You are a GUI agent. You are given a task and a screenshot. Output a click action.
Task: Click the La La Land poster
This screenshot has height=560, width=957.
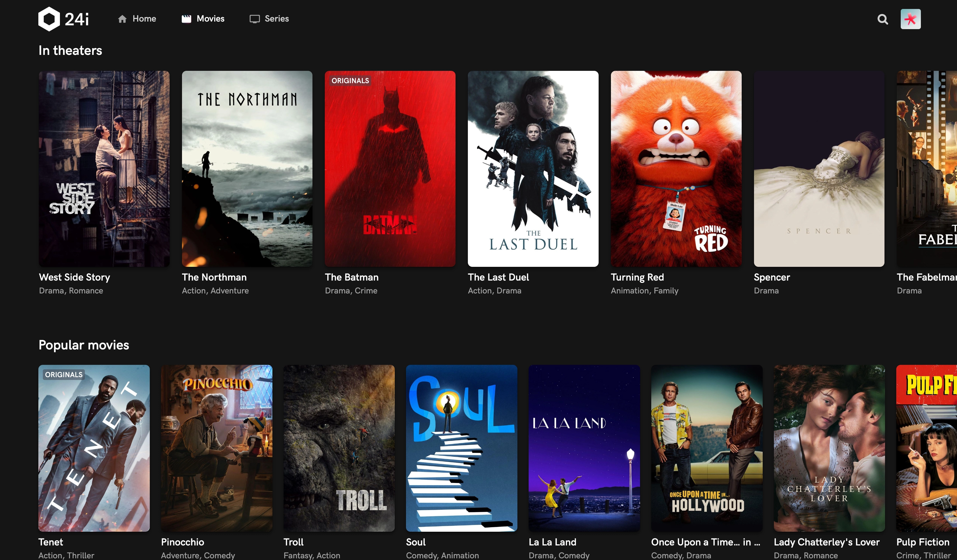coord(584,448)
